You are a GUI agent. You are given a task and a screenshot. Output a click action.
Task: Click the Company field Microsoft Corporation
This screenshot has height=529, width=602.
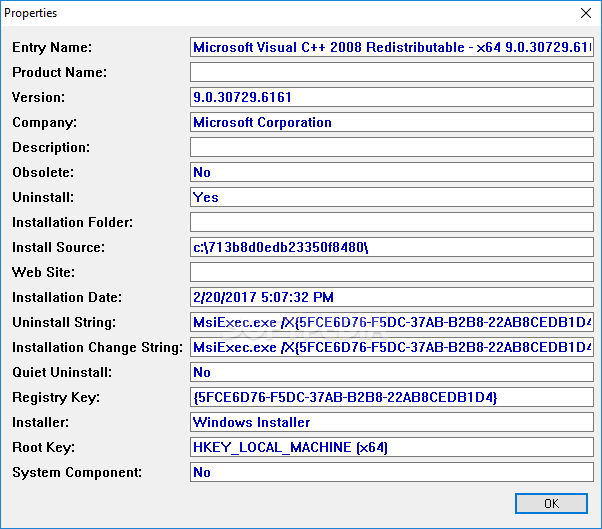(392, 122)
